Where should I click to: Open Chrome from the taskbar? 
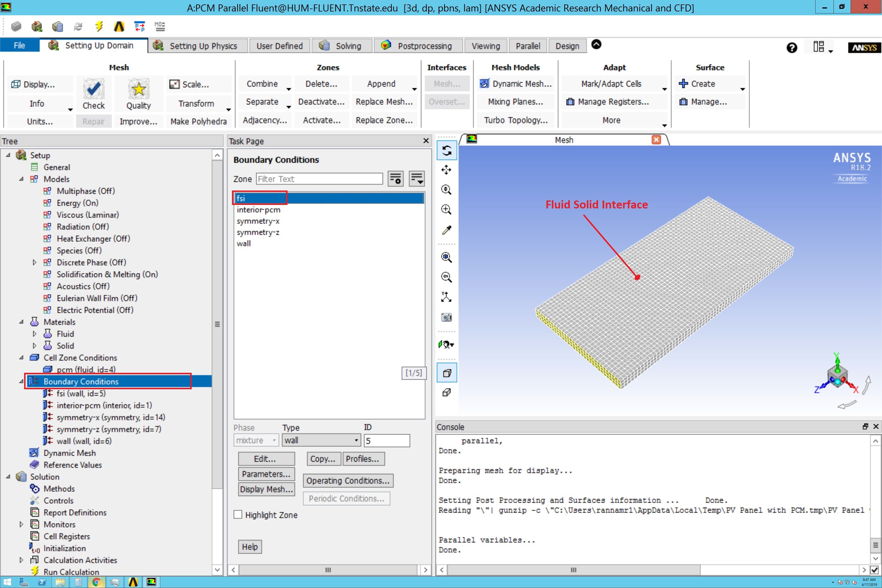96,582
